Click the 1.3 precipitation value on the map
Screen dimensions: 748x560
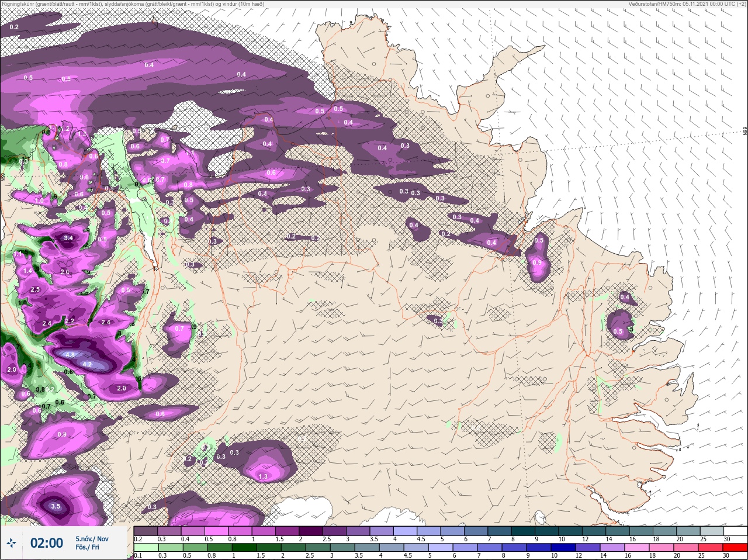(263, 477)
